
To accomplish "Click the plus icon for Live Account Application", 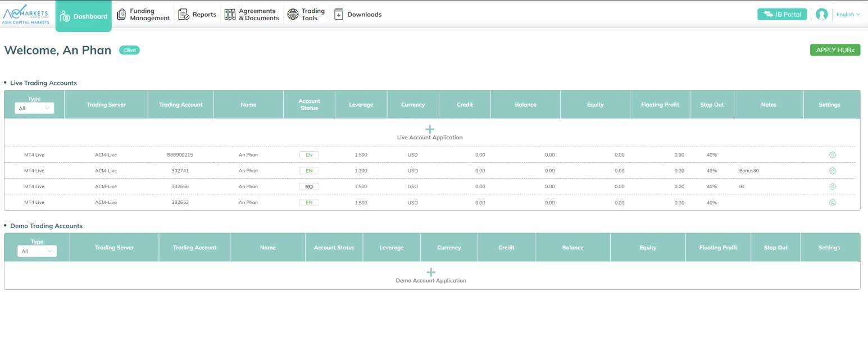I will (430, 129).
